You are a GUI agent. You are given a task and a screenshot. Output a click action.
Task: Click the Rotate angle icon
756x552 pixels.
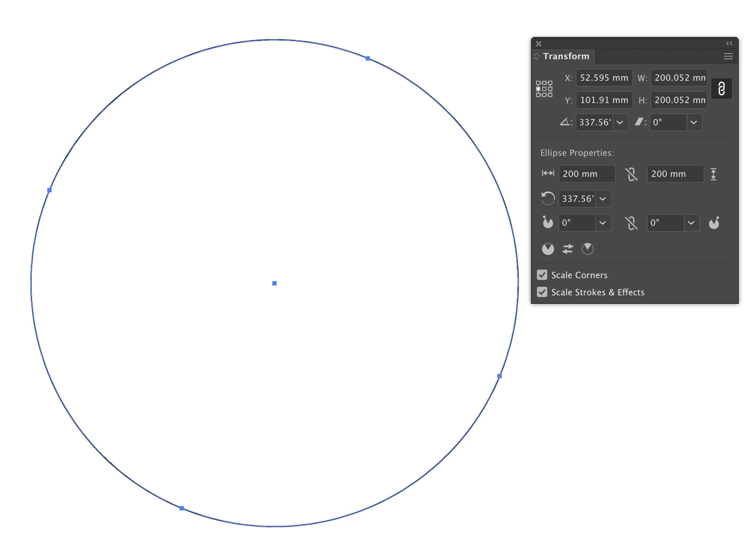(565, 122)
